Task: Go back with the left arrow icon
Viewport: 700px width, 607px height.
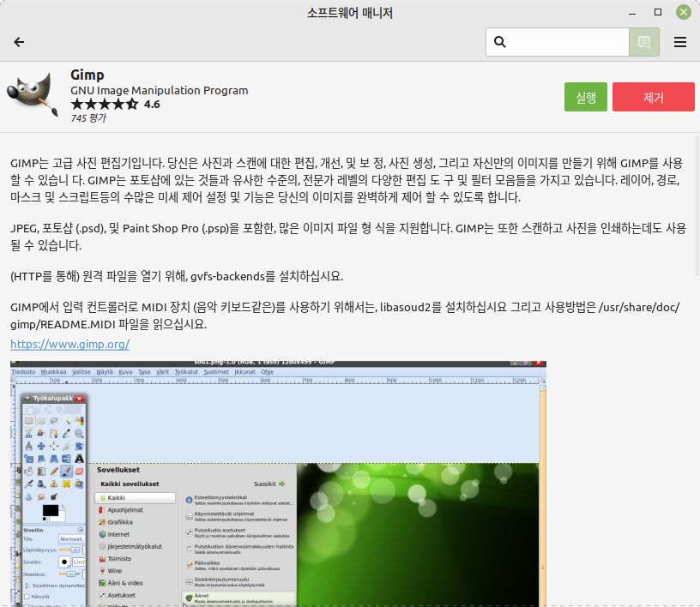Action: [19, 42]
